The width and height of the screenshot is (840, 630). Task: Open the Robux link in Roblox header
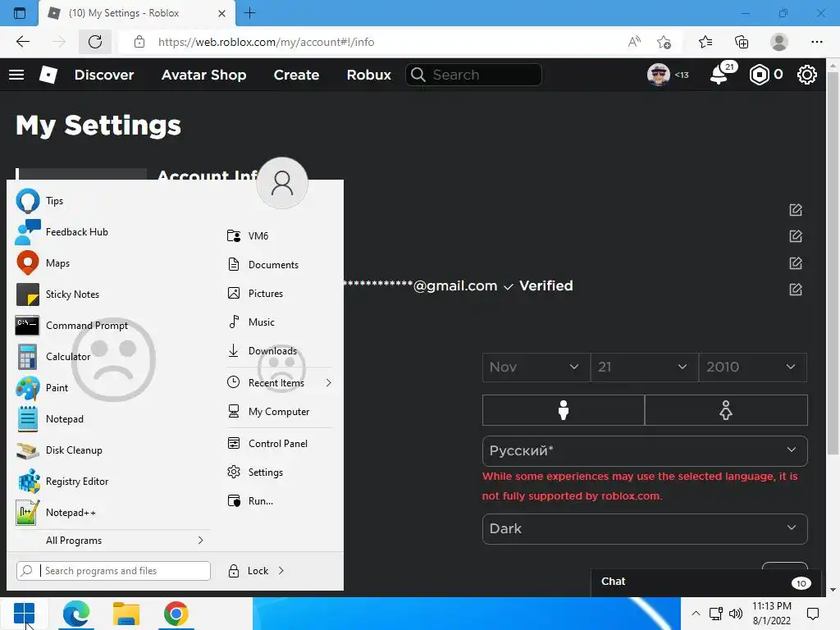pos(368,75)
